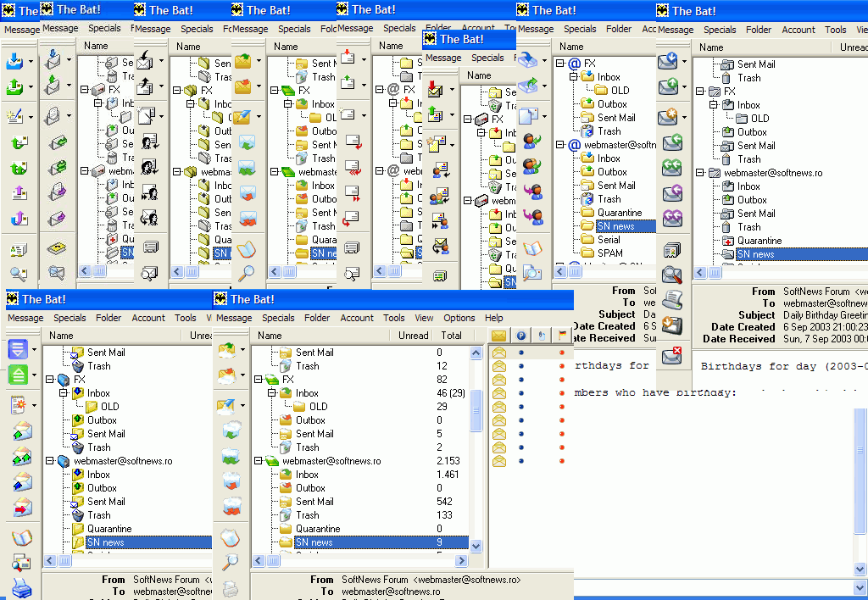Click the '46 (29)' total for FX Inbox
Image resolution: width=868 pixels, height=600 pixels.
pos(451,393)
